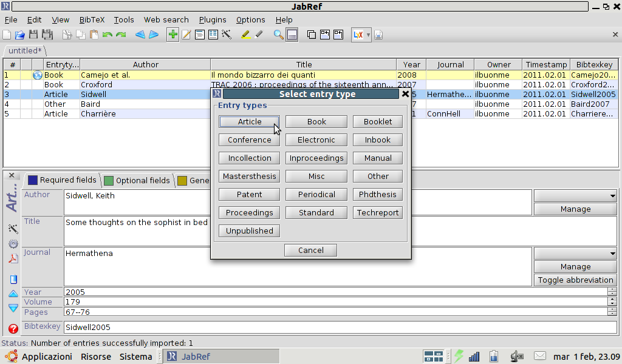Select the Charrière article row
The width and height of the screenshot is (622, 364).
[310, 113]
